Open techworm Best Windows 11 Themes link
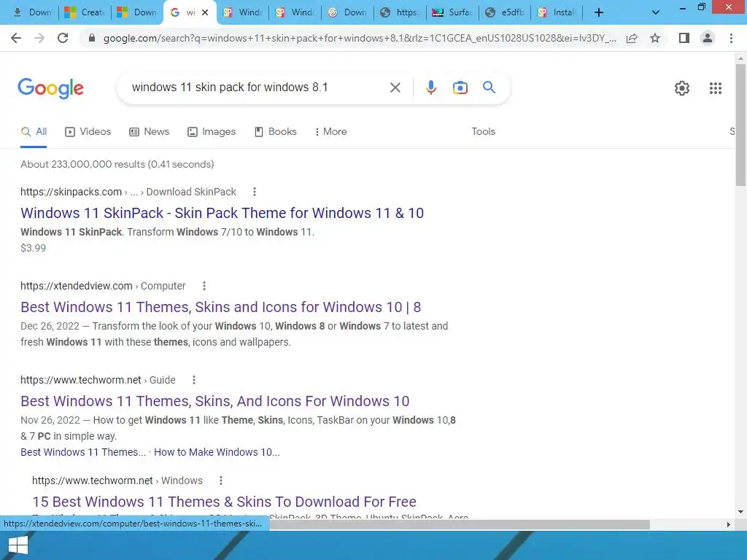The image size is (747, 560). tap(215, 401)
